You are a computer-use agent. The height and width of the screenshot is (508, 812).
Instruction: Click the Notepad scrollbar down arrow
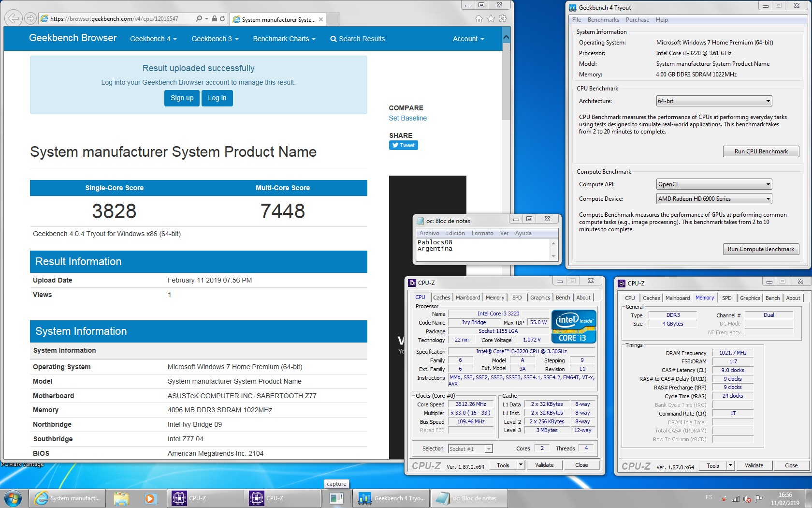point(553,256)
